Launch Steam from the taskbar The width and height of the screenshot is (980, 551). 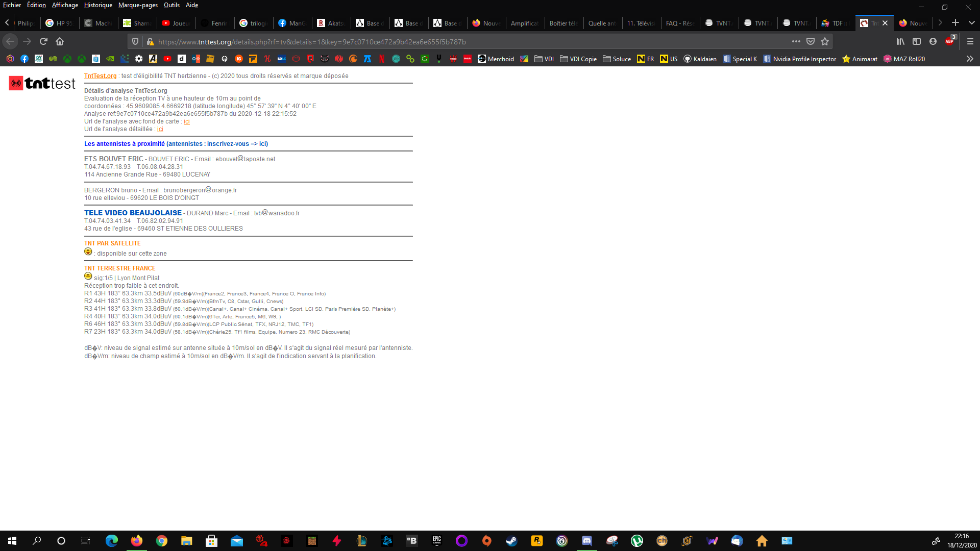511,541
